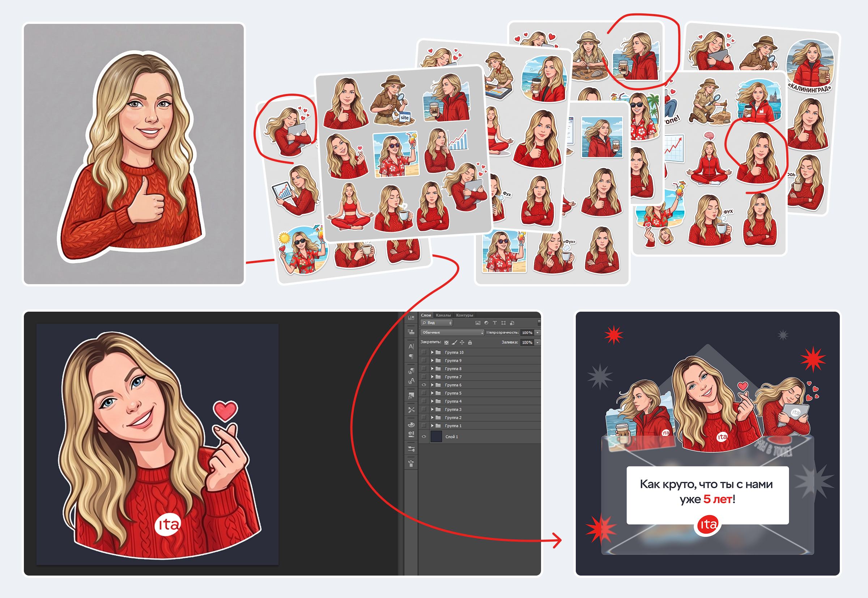Switch to the Слои tab
The image size is (868, 598).
[426, 315]
